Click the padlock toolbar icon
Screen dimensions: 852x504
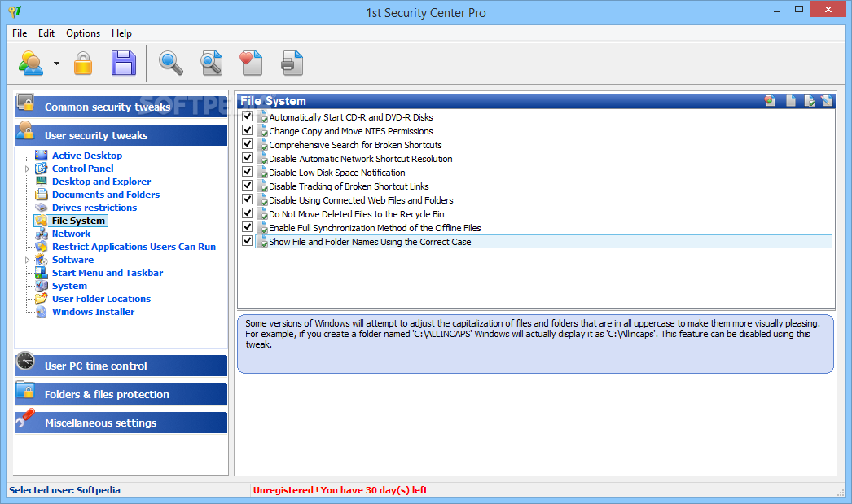83,63
